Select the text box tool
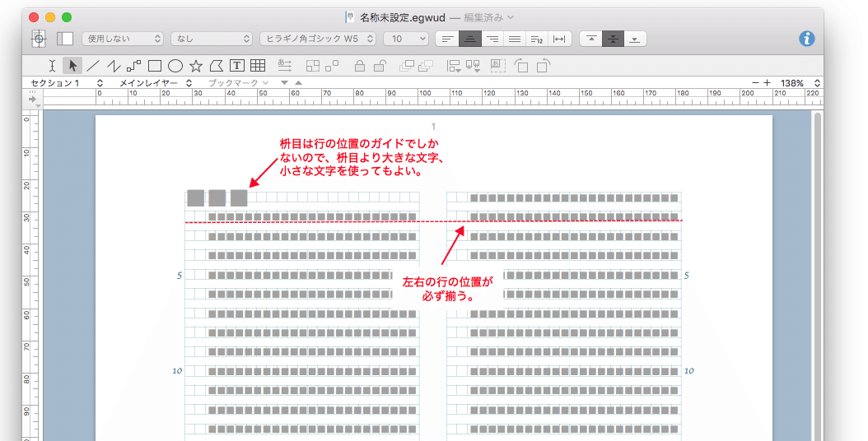The image size is (868, 441). pos(237,66)
